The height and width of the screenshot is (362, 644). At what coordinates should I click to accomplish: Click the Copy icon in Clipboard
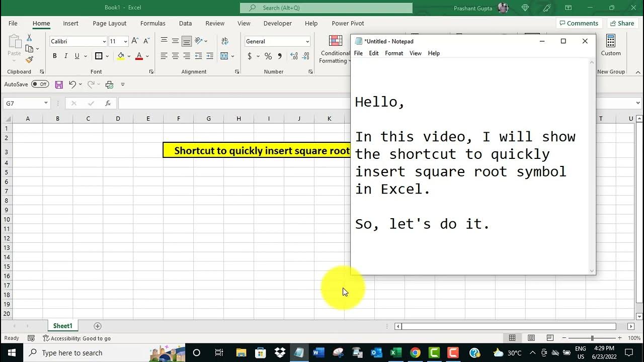click(x=29, y=49)
